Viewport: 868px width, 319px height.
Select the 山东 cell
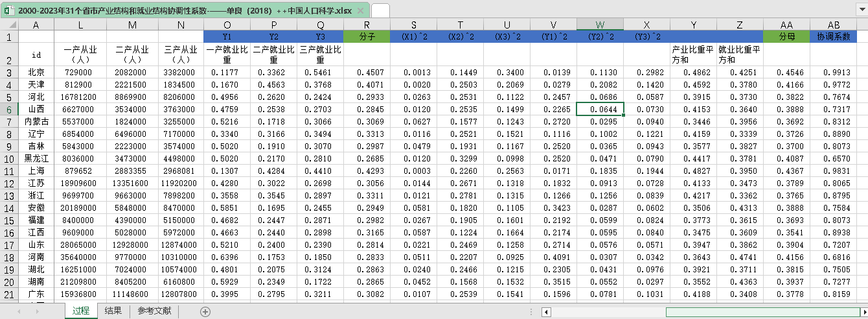coord(36,246)
